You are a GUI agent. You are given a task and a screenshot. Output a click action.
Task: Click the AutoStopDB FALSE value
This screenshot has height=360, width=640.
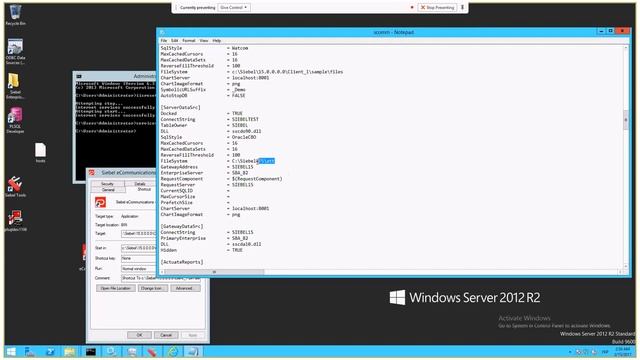[x=238, y=96]
